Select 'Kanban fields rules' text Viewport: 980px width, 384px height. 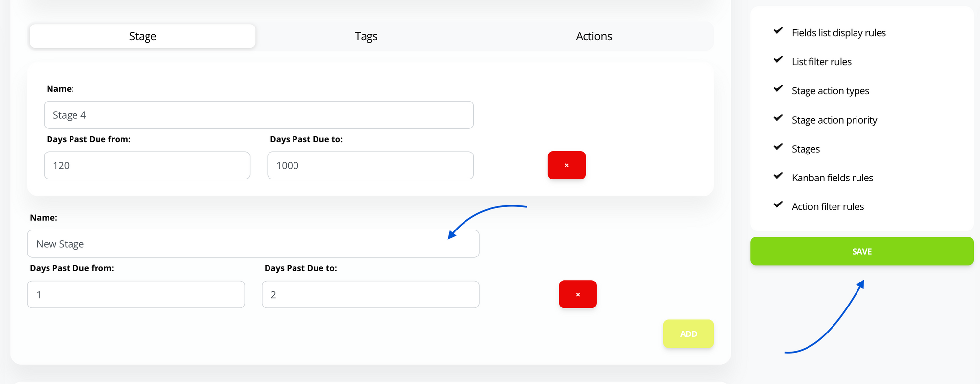tap(833, 178)
